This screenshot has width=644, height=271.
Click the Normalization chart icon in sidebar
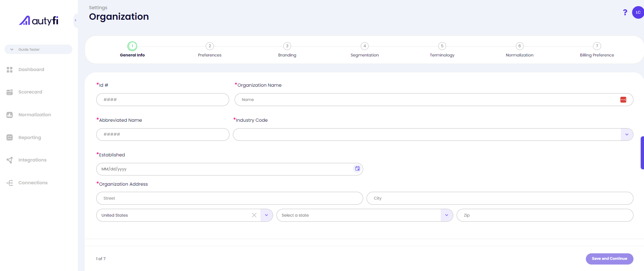coord(10,115)
